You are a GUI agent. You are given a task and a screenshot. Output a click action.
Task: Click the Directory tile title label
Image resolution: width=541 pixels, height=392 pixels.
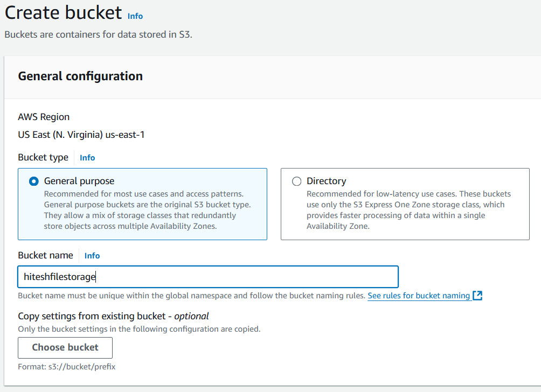[326, 181]
